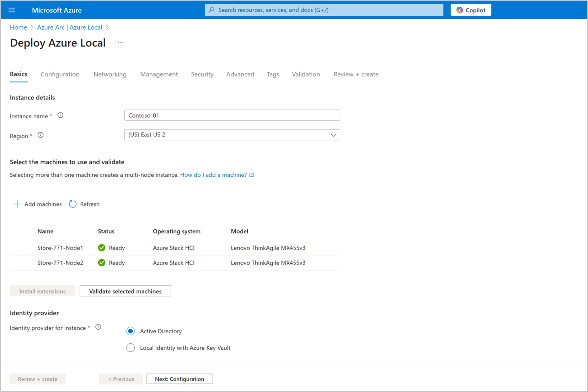Open the Instance name info tooltip
The image size is (588, 392).
(x=60, y=115)
